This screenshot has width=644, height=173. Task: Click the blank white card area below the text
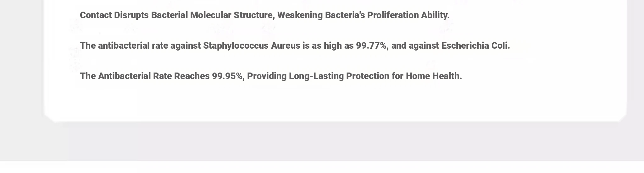(x=335, y=104)
